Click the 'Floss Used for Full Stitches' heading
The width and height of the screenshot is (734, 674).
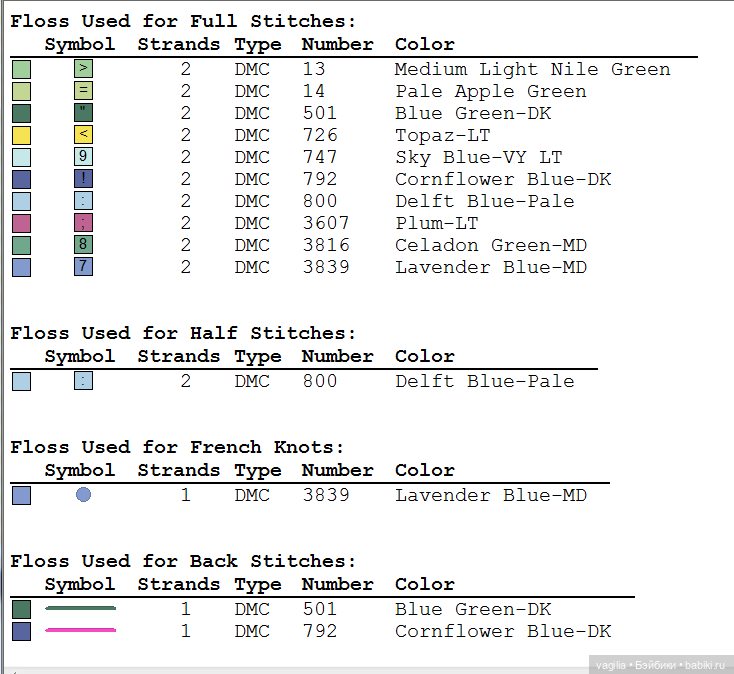[x=183, y=21]
